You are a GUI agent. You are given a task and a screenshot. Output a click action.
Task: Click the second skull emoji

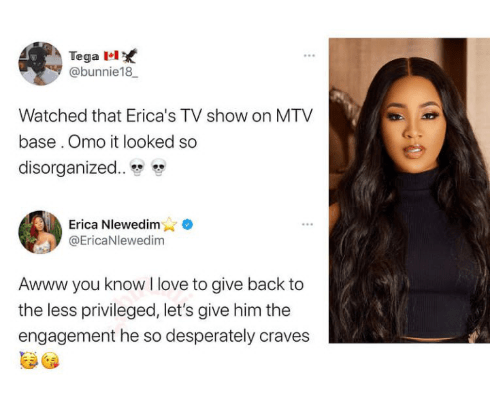(159, 167)
